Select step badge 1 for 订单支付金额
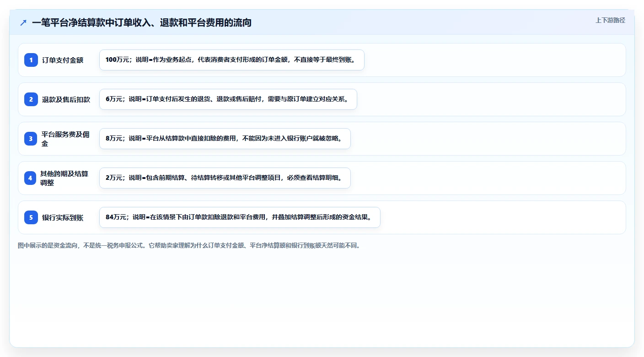The width and height of the screenshot is (644, 357). [31, 60]
